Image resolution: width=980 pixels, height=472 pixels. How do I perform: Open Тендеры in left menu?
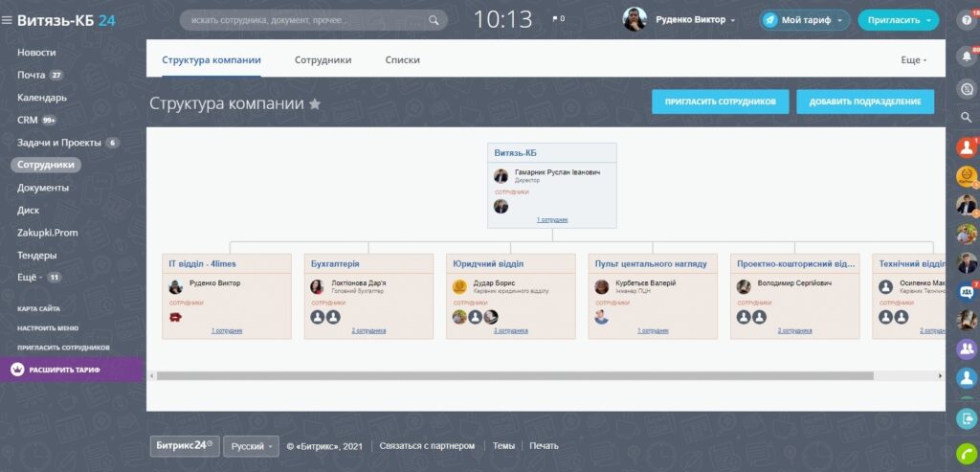click(37, 255)
